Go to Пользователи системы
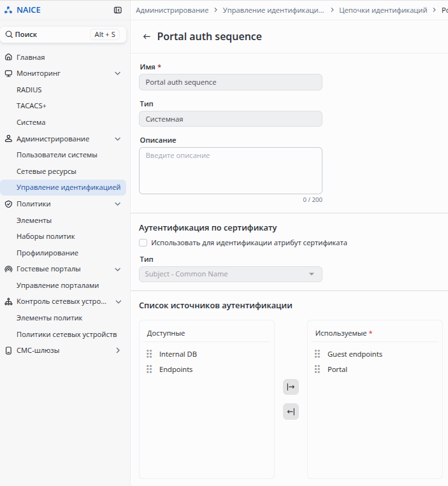The height and width of the screenshot is (486, 448). [x=57, y=155]
